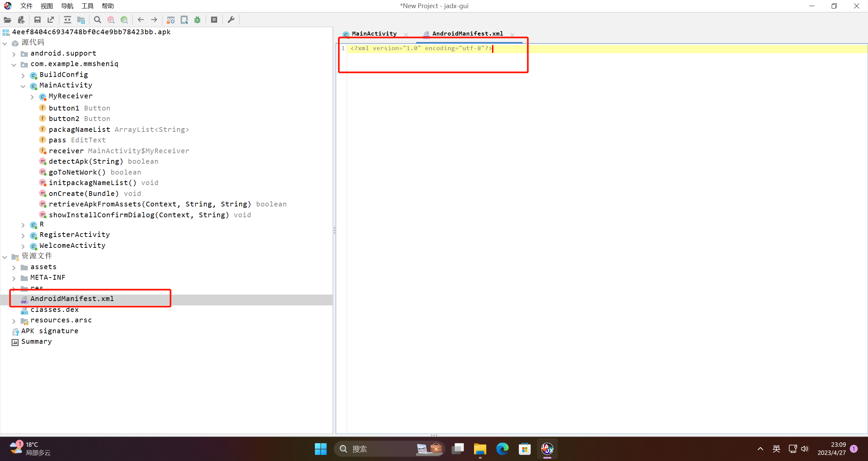Go back with left arrow

point(140,20)
